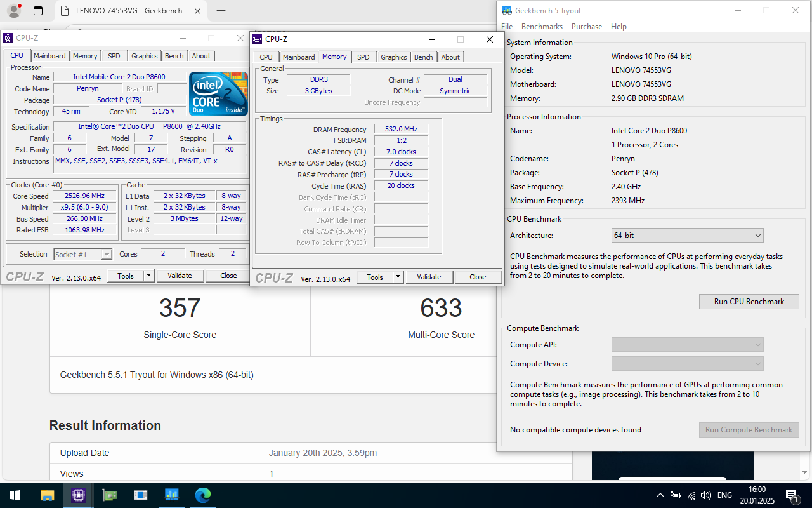Click the Core VID 1.175 V field

[x=163, y=111]
